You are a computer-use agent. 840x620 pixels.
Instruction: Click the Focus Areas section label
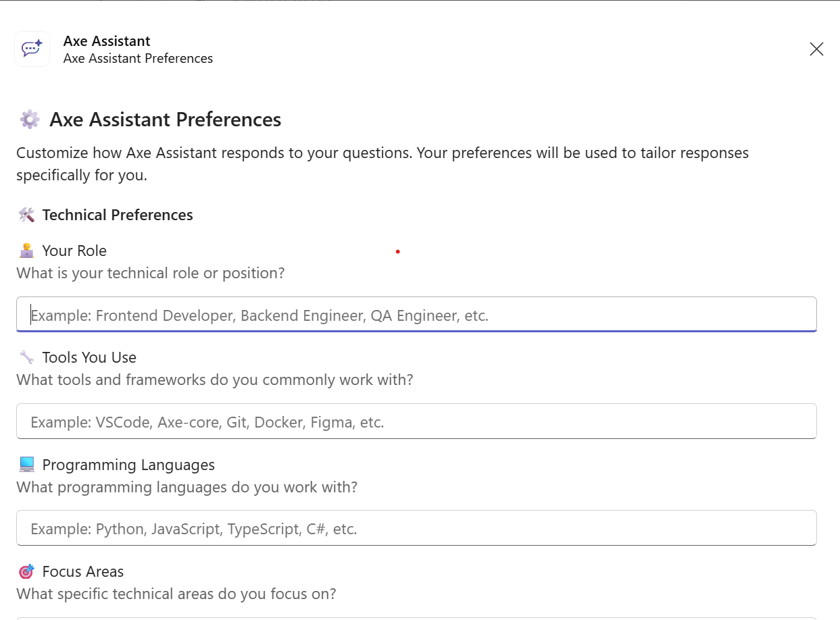(82, 571)
